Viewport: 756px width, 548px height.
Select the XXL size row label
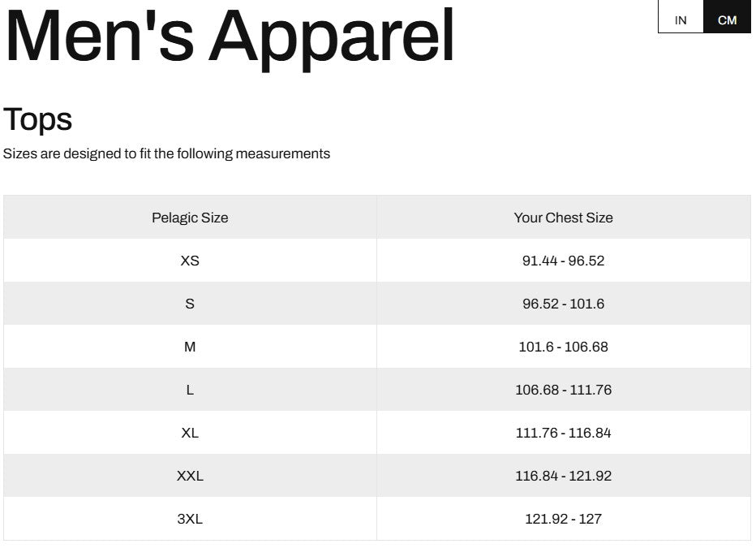point(190,476)
